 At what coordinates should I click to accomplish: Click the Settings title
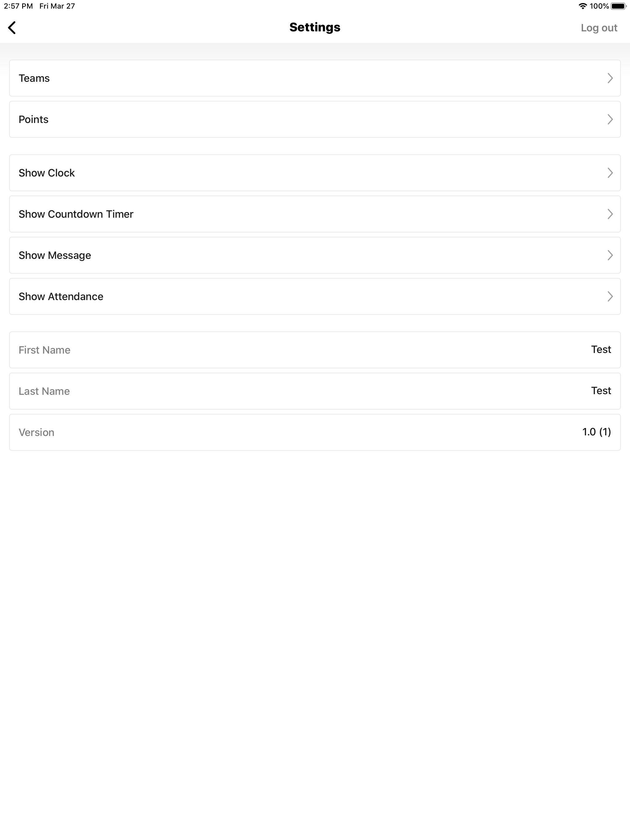pos(315,27)
